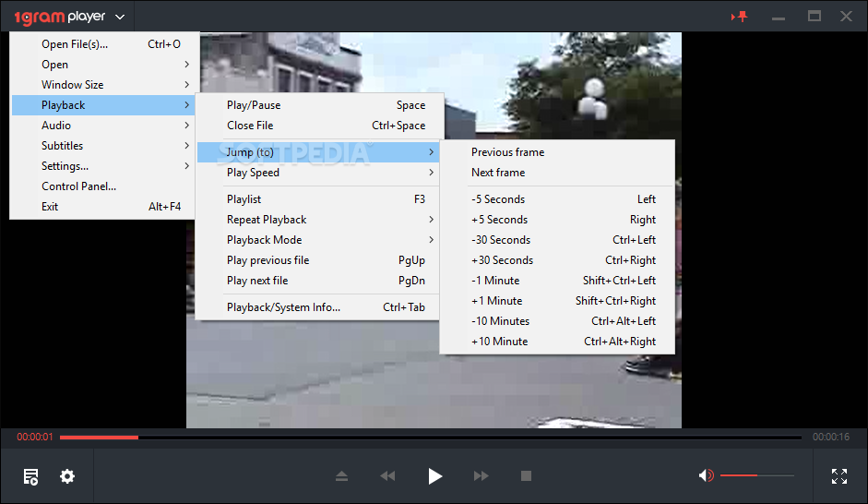Start playback with the Play button

(435, 475)
